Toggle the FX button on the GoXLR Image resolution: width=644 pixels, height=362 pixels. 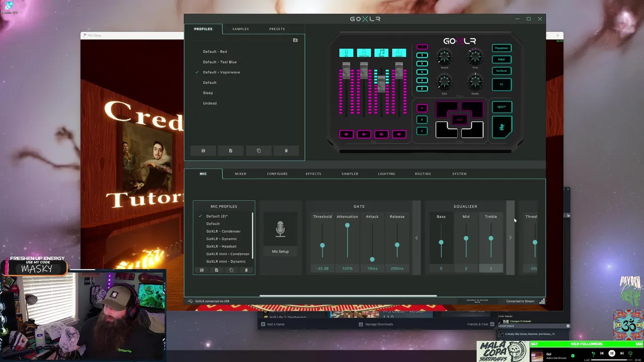point(502,84)
